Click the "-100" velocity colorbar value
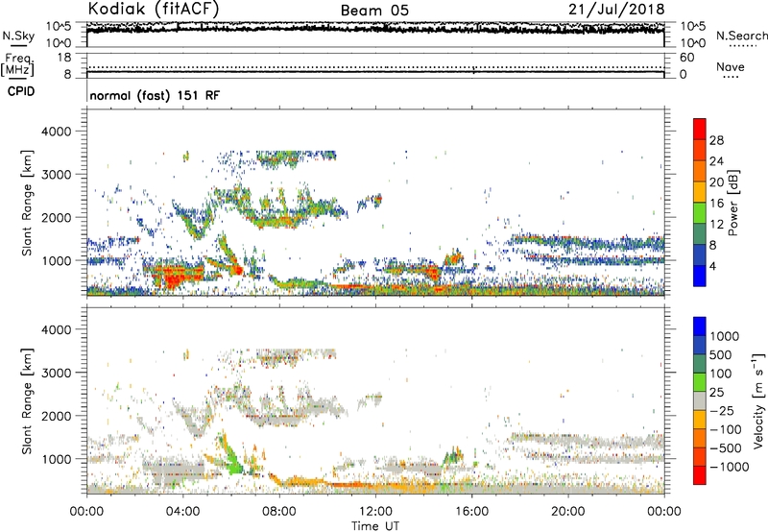768x532 pixels. 725,429
